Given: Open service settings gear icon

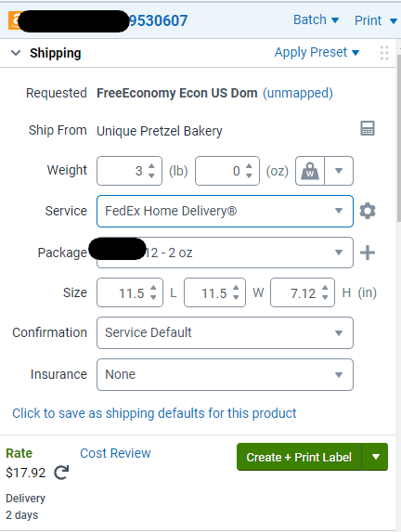Looking at the screenshot, I should 368,211.
